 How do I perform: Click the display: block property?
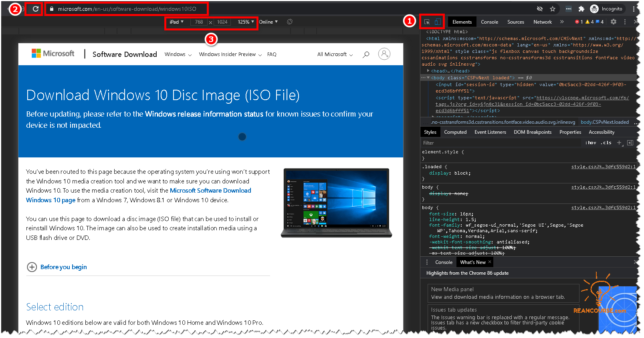450,173
